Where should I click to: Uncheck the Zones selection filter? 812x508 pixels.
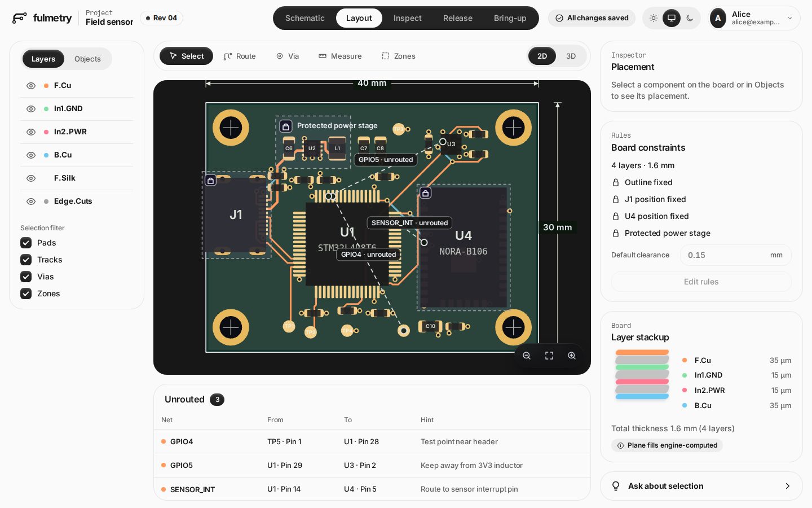click(26, 294)
